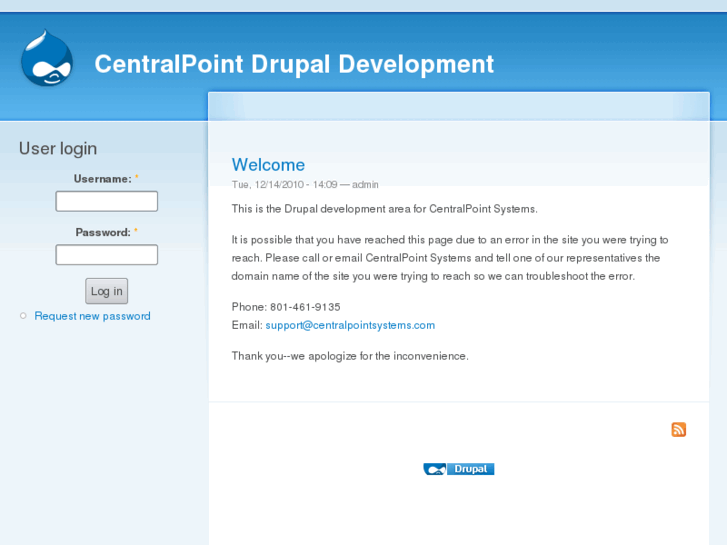The height and width of the screenshot is (545, 727).
Task: Click the support@centralpointsystems.com email link
Action: (350, 325)
